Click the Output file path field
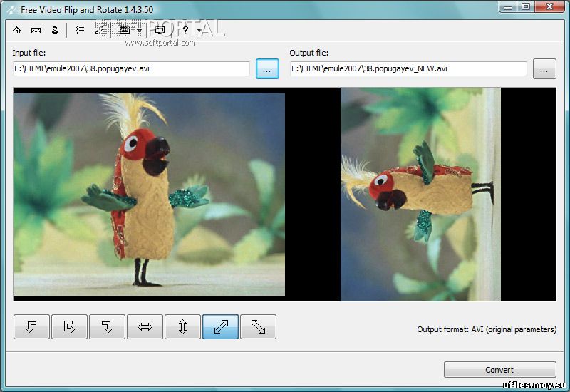 tap(408, 69)
